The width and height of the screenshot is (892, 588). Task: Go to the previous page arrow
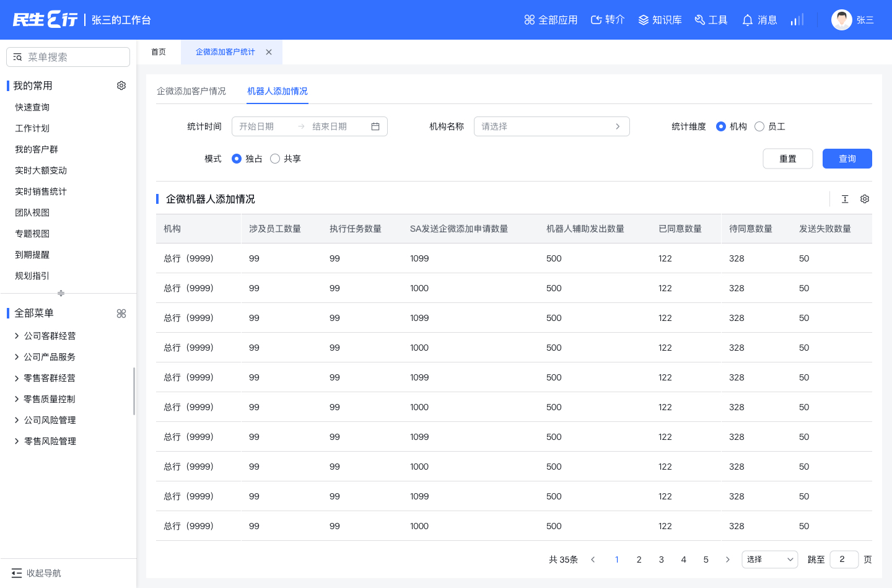point(593,559)
